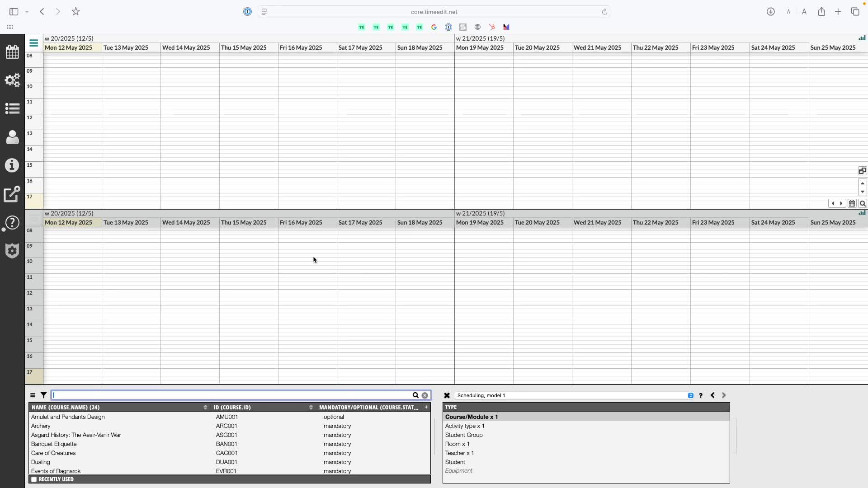Screen dimensions: 868x488
Task: Open the settings gears icon in sidebar
Action: (12, 80)
